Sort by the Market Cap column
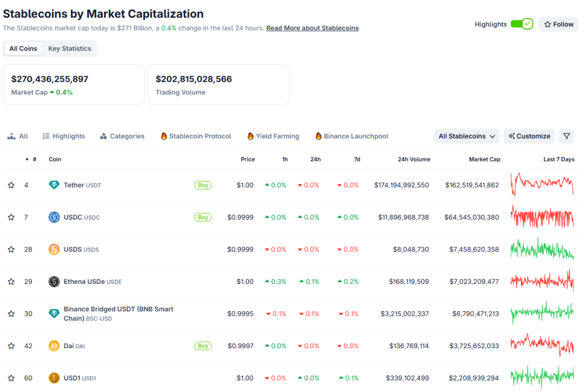The image size is (583, 392). (485, 159)
